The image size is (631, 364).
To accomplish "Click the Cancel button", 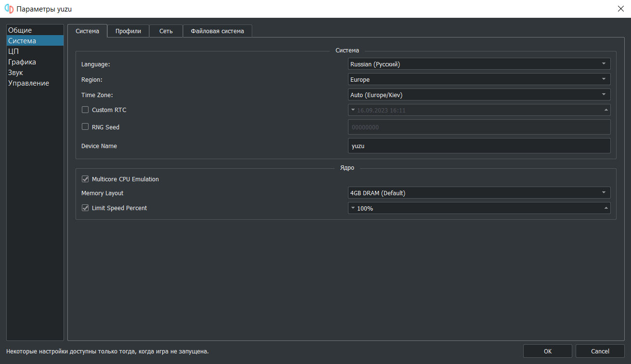I will [x=600, y=351].
